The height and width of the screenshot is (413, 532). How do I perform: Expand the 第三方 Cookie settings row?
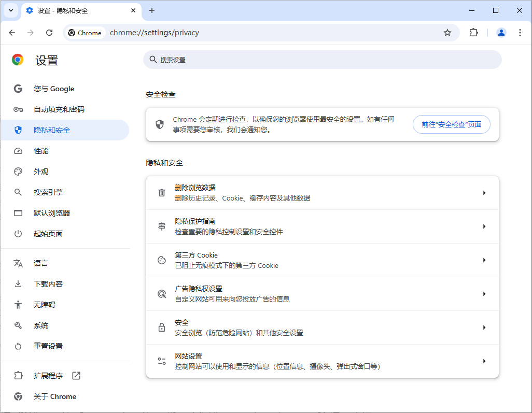point(485,260)
